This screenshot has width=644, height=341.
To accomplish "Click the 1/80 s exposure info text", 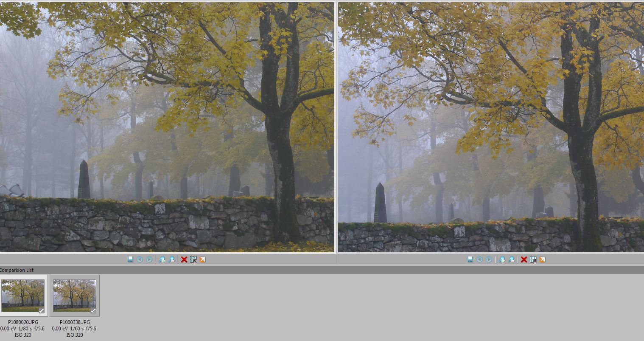I will pyautogui.click(x=25, y=329).
